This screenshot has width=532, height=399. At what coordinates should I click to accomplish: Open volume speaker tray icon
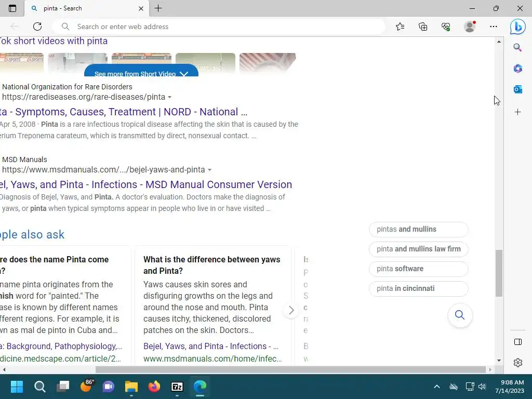[x=482, y=387]
